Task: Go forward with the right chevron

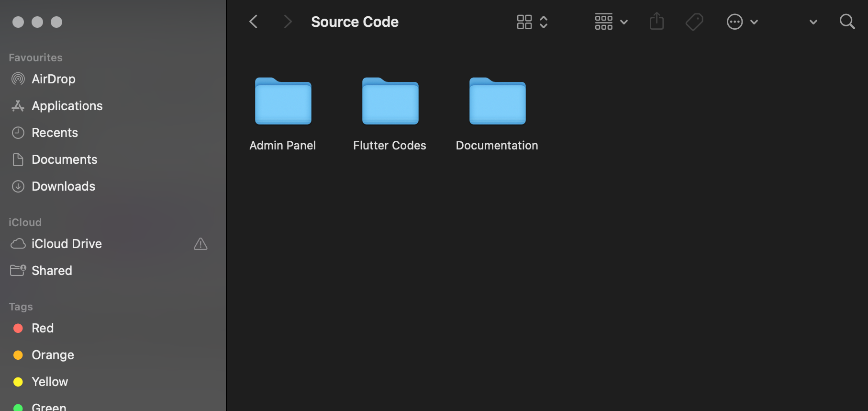Action: point(287,22)
